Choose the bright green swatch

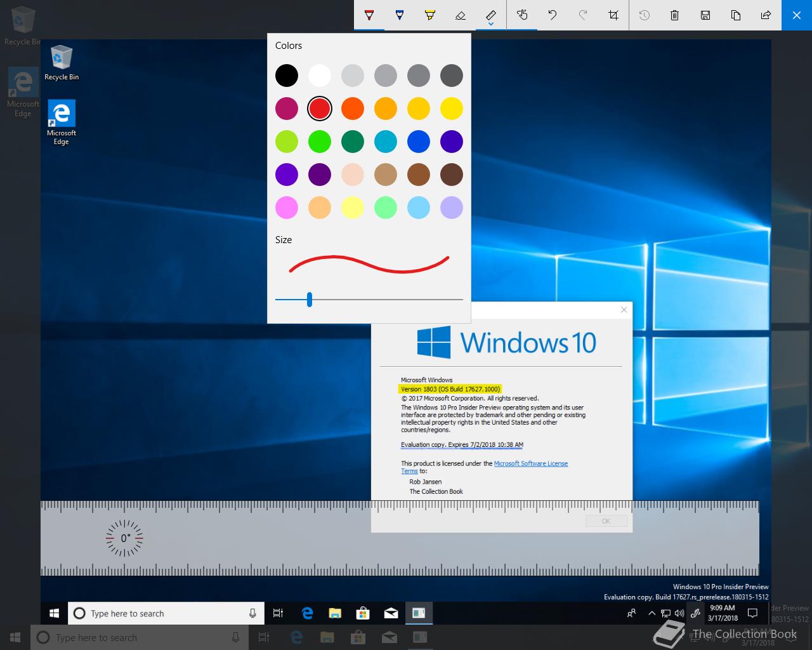pyautogui.click(x=320, y=142)
